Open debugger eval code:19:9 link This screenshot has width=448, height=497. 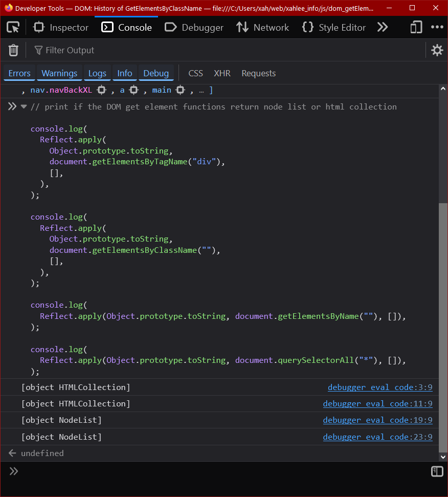tap(378, 420)
